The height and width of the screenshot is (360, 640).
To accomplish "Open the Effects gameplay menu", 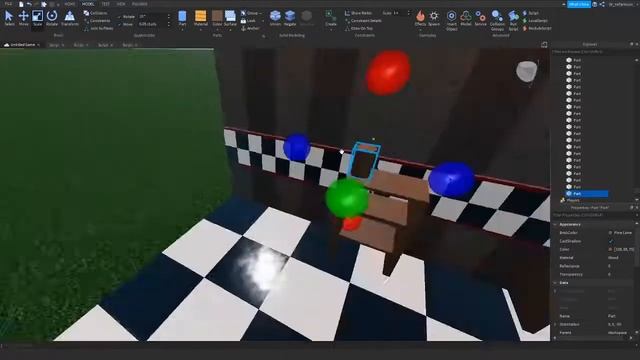I will coord(420,17).
